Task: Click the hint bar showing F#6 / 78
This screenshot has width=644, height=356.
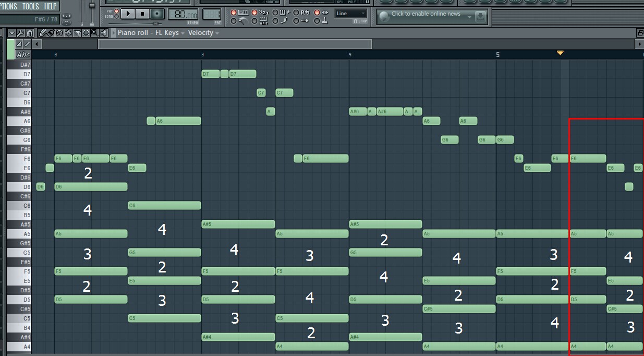Action: point(29,19)
